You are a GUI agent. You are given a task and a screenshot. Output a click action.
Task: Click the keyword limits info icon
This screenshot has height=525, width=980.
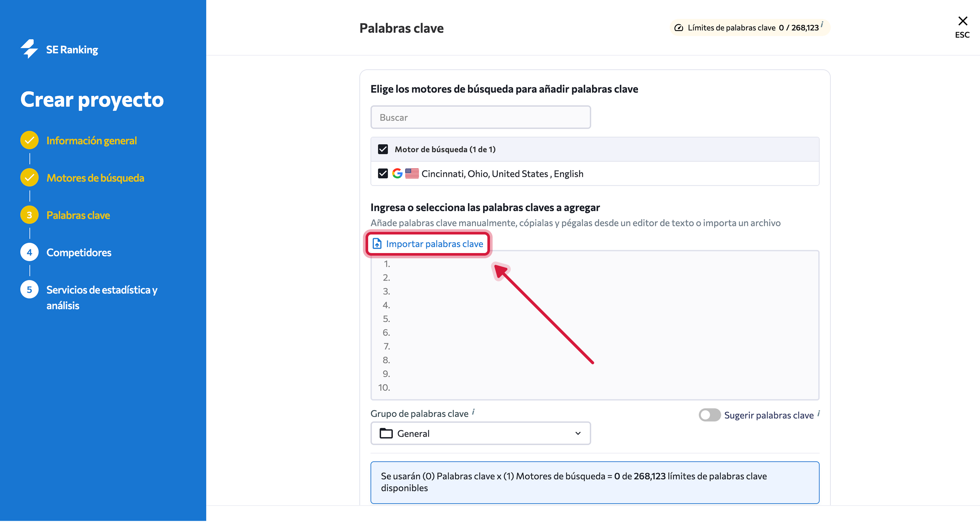click(x=822, y=24)
